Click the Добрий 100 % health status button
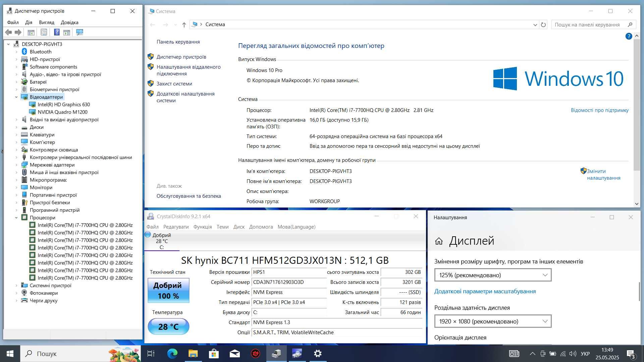The height and width of the screenshot is (362, 644). [x=168, y=291]
